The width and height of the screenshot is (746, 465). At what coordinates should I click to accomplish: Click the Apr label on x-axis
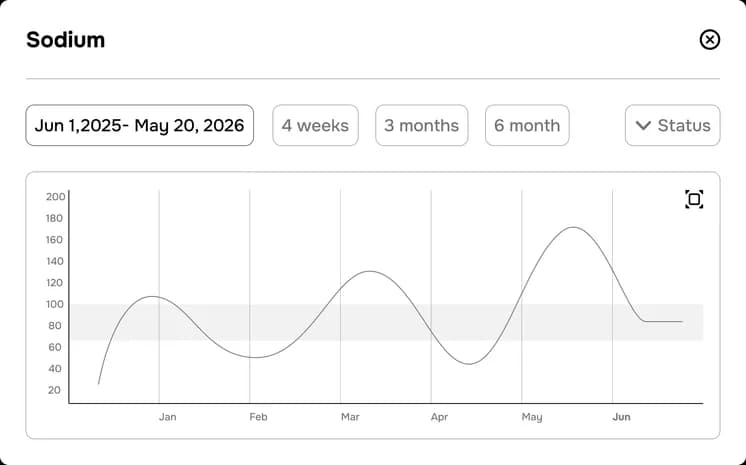440,417
